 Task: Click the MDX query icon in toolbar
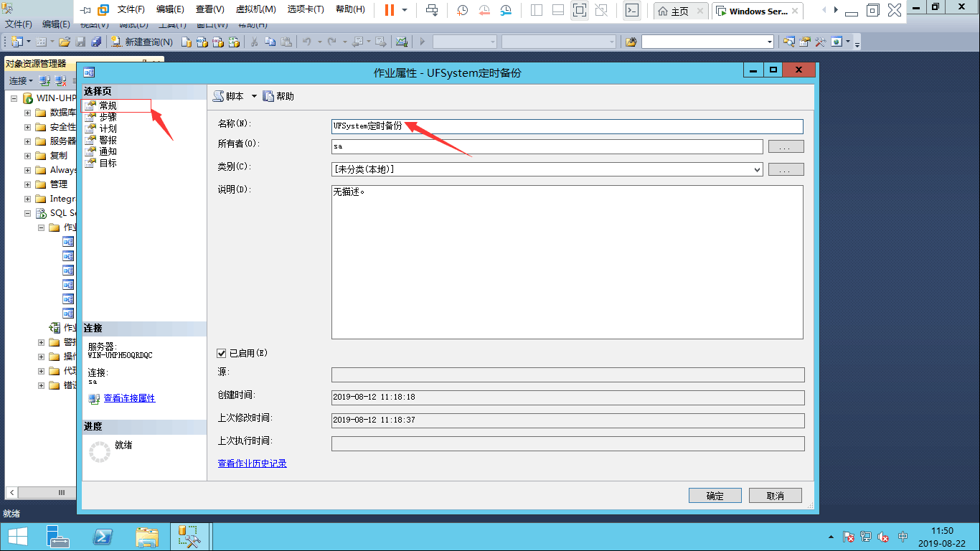click(202, 42)
